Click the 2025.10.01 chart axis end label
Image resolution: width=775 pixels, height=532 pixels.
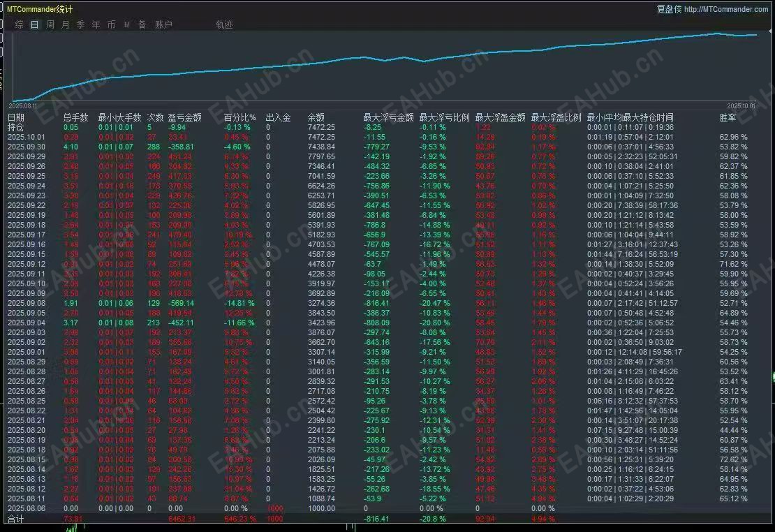point(741,106)
